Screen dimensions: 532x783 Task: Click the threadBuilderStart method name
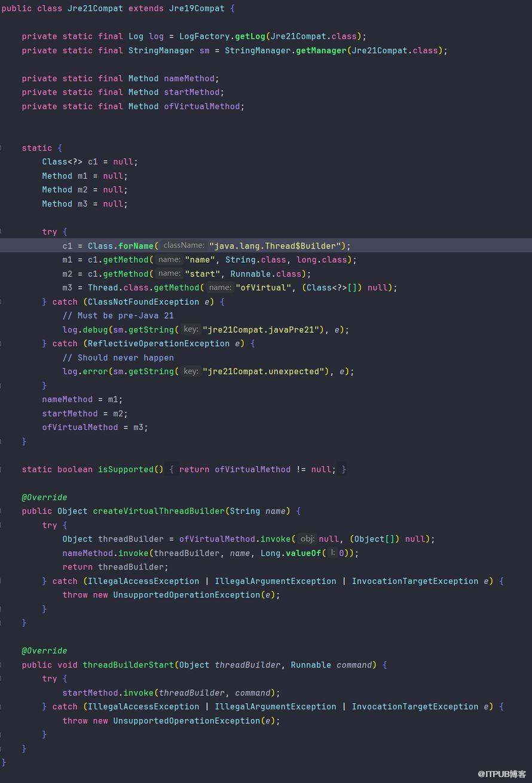tap(129, 665)
